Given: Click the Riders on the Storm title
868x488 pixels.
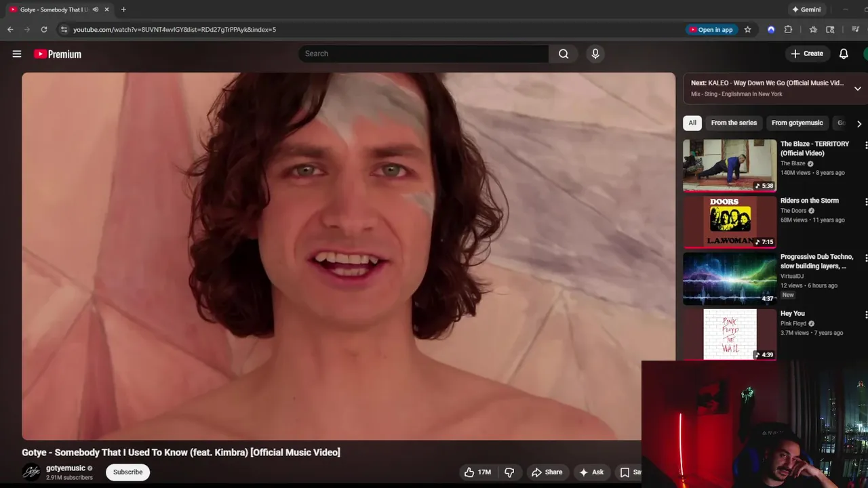Looking at the screenshot, I should coord(809,201).
